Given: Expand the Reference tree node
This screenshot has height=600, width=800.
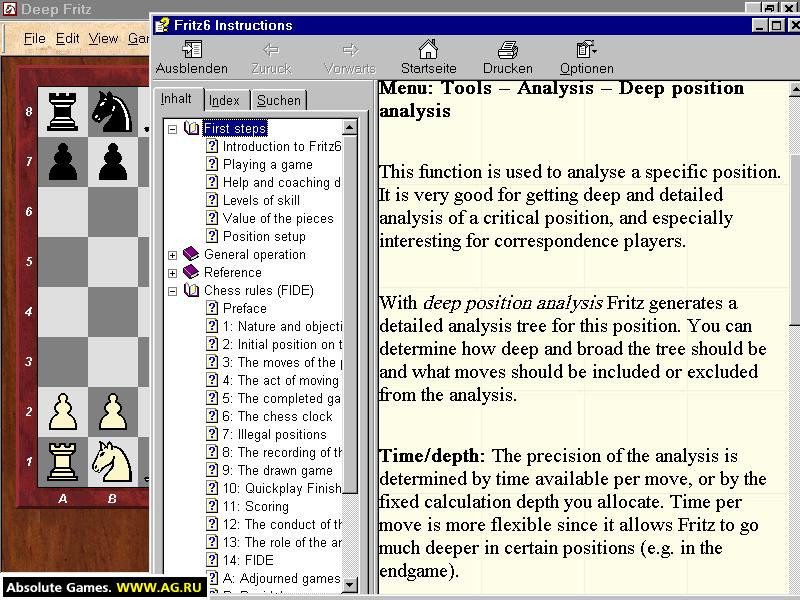Looking at the screenshot, I should click(x=172, y=273).
